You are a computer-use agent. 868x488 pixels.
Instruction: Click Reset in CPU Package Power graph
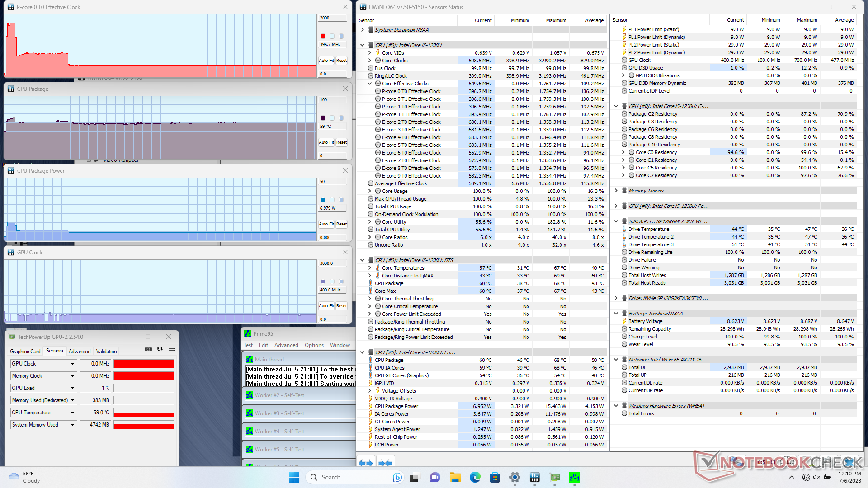[x=341, y=224]
